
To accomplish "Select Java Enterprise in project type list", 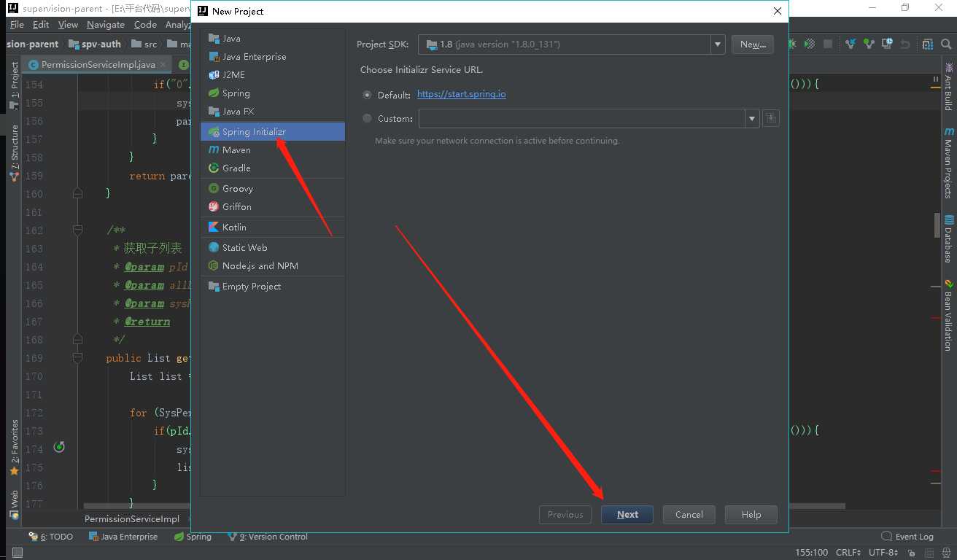I will 272,57.
